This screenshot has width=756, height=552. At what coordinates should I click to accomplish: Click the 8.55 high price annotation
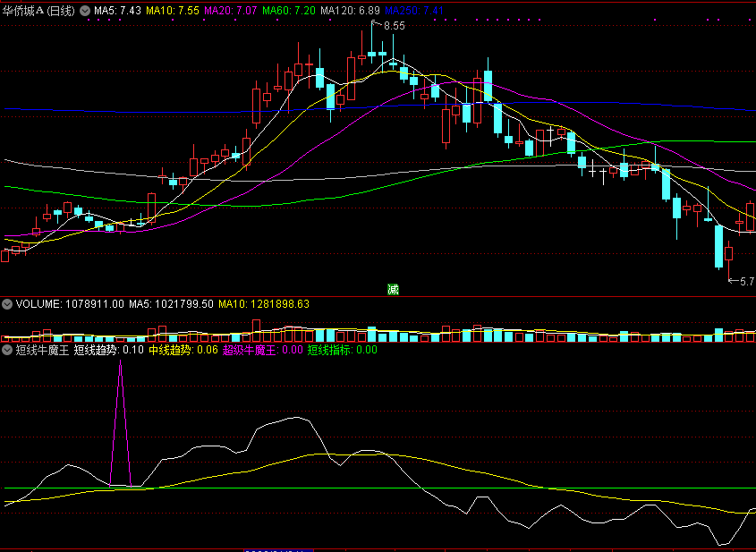394,26
